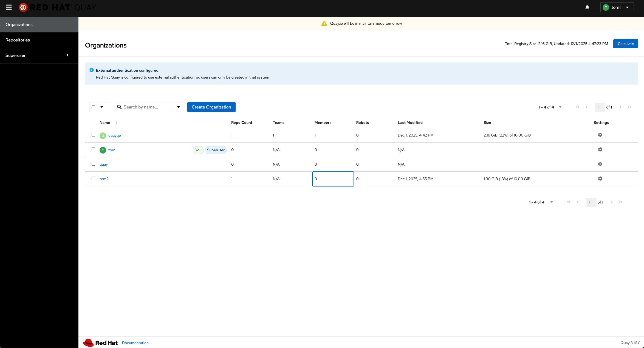
Task: Open settings gear for quay organization
Action: point(600,164)
